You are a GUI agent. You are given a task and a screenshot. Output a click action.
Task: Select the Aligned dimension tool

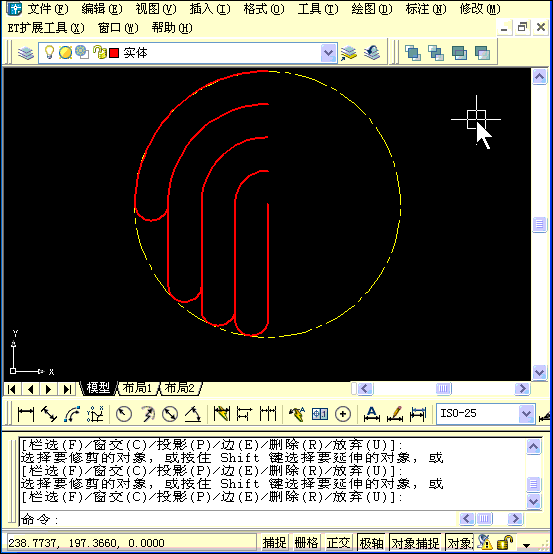click(x=49, y=414)
